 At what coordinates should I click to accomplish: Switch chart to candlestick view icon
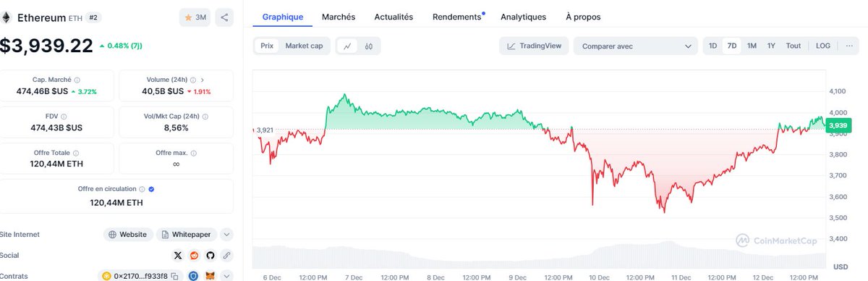pyautogui.click(x=369, y=46)
